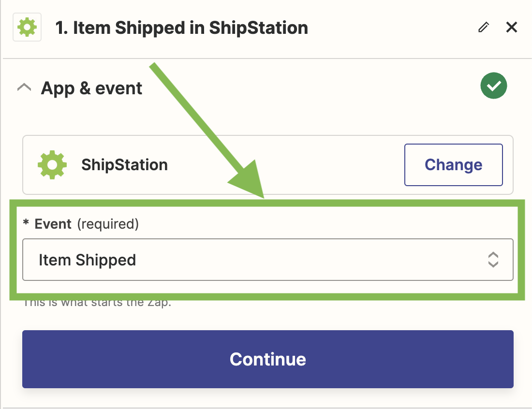Collapse the App & event section chevron
The image size is (532, 409).
24,88
